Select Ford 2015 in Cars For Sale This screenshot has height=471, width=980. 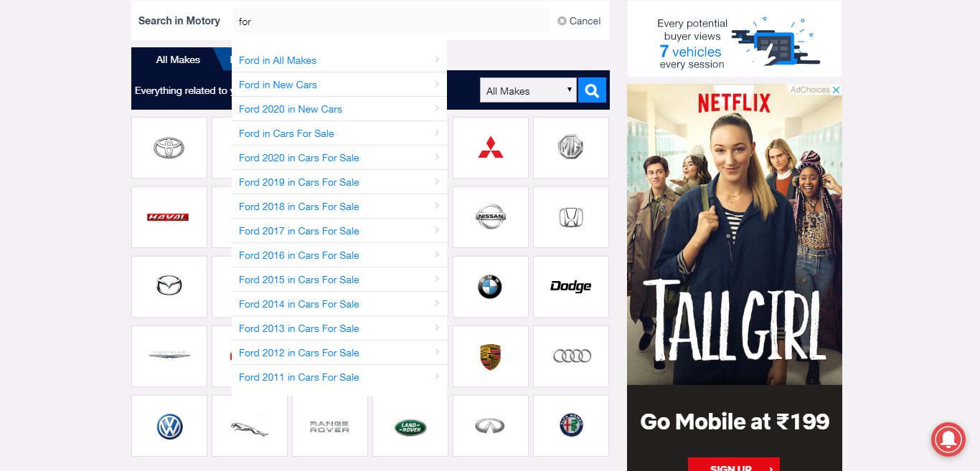(x=339, y=280)
